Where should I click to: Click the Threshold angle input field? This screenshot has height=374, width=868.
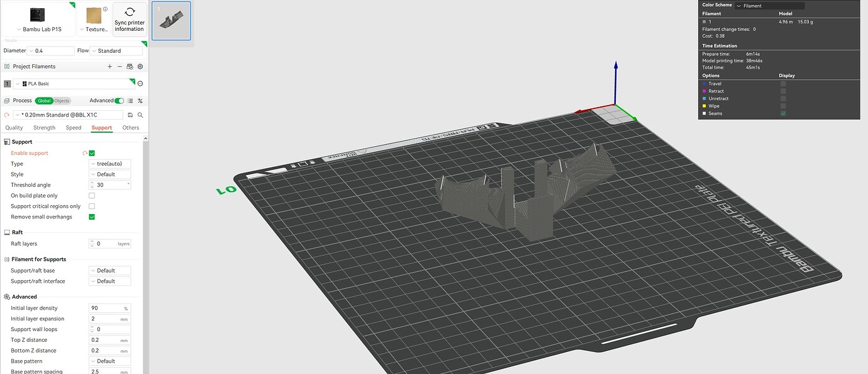110,185
